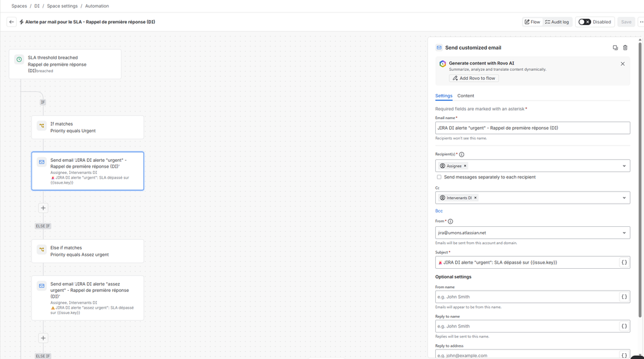Insert smart value in Reply to name field

tap(624, 326)
